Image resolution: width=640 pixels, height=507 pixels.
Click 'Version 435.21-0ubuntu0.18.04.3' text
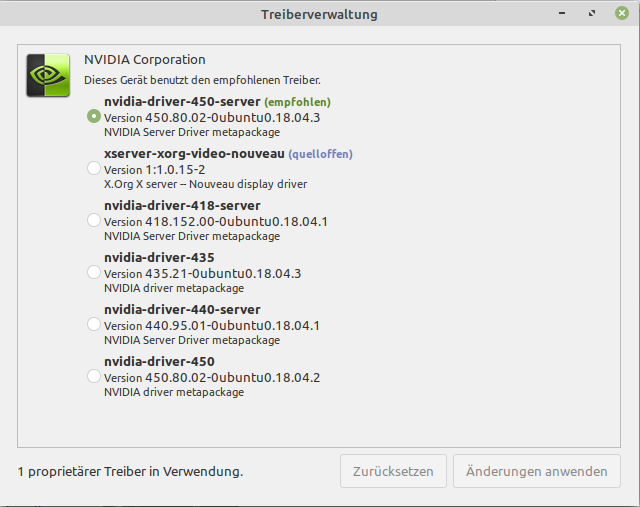202,274
